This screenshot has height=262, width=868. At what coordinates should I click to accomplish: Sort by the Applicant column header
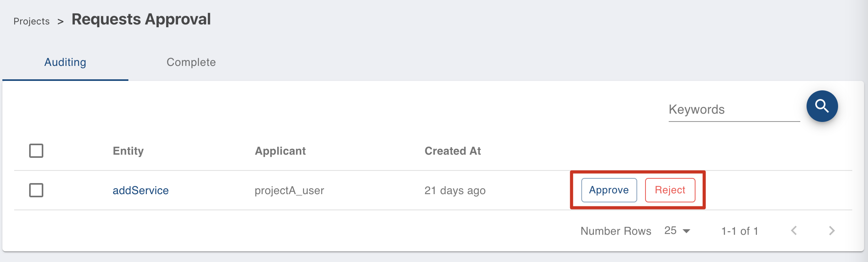coord(280,151)
